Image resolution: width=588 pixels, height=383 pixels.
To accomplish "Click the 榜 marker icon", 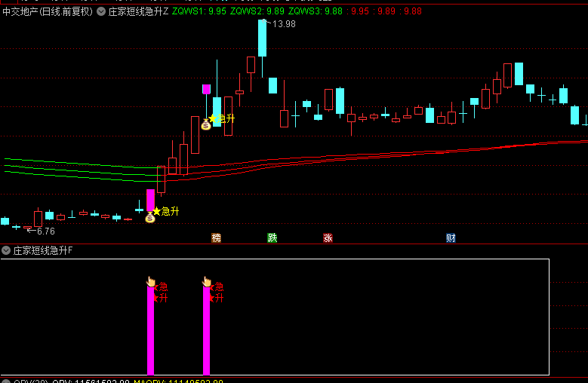I will point(217,237).
